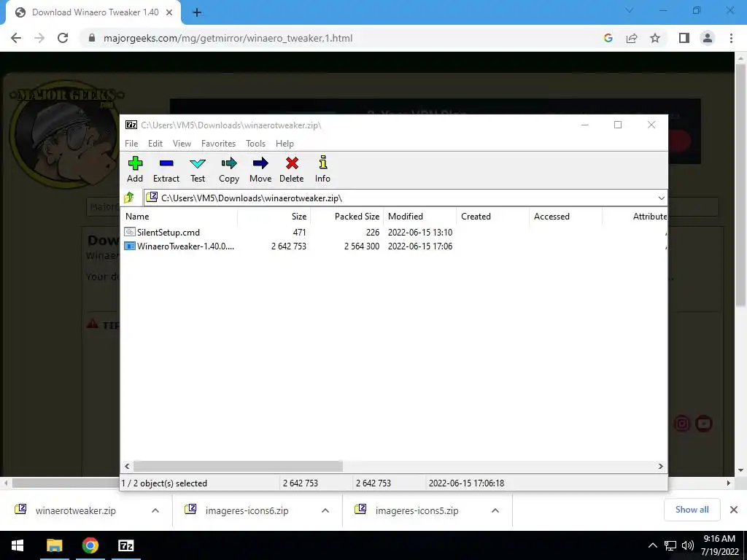Open Chrome tab search chevron
The width and height of the screenshot is (747, 560).
pos(630,10)
